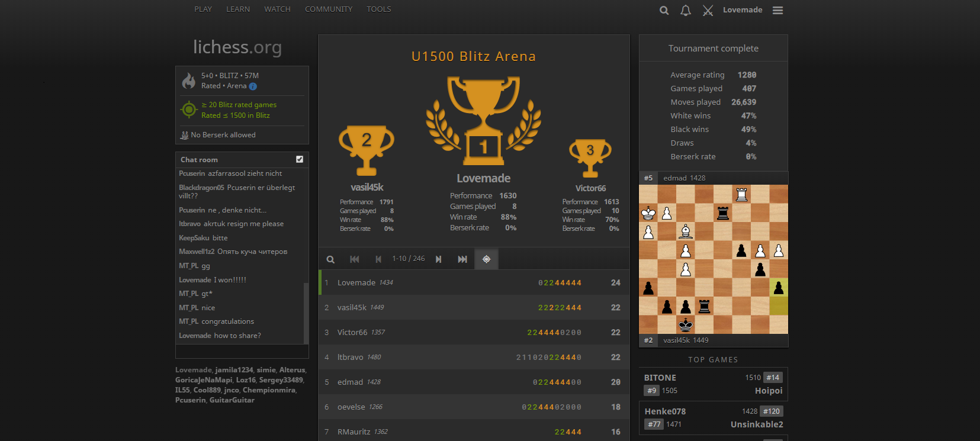Click MT_PL's 'congratulations' chat message
Image resolution: width=980 pixels, height=441 pixels.
tap(227, 321)
